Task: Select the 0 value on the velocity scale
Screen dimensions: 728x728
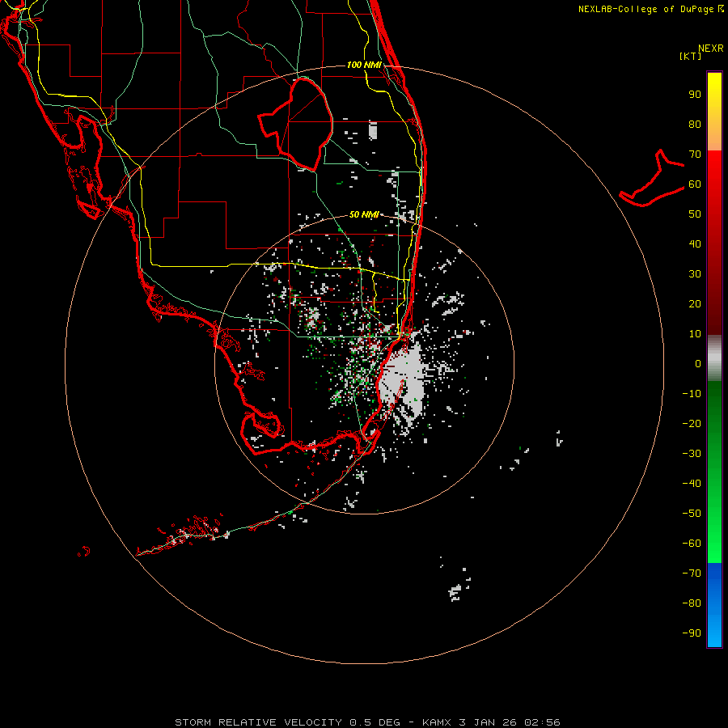Action: 698,363
